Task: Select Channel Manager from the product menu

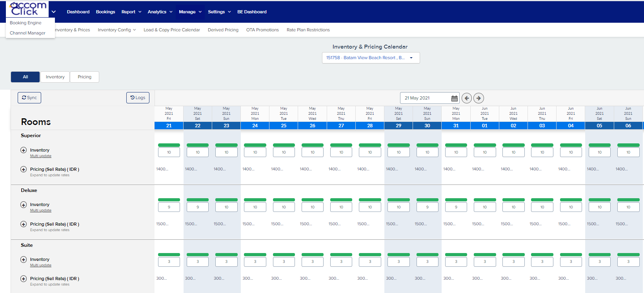Action: (x=27, y=33)
